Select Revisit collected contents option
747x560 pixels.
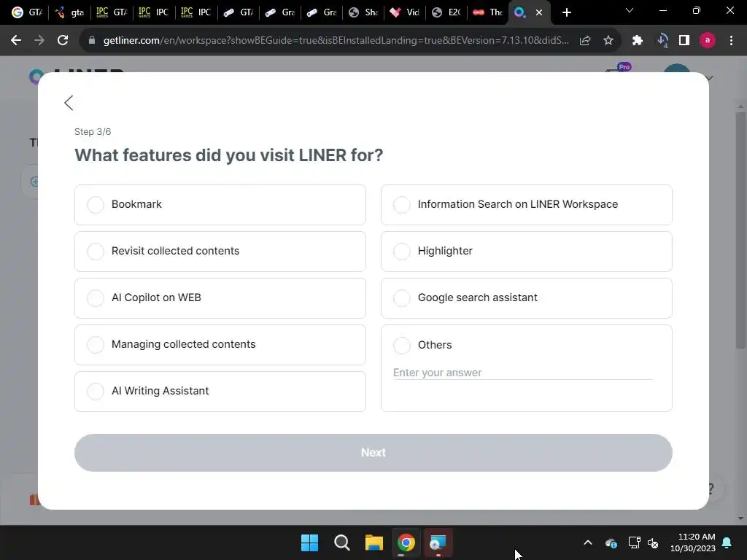[x=220, y=252]
